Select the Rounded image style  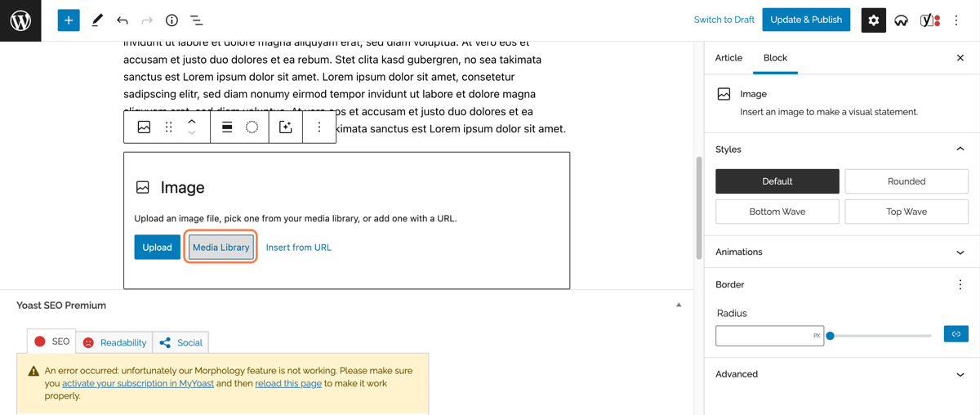point(906,181)
